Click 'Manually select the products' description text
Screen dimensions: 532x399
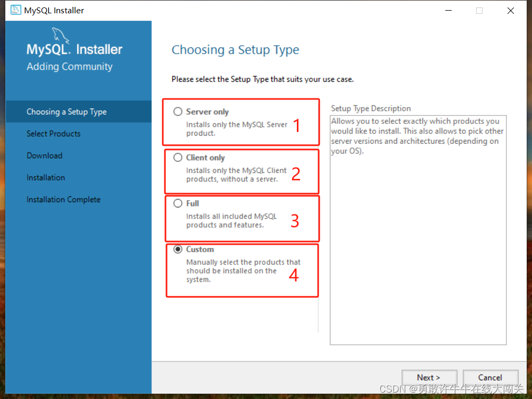pos(243,271)
